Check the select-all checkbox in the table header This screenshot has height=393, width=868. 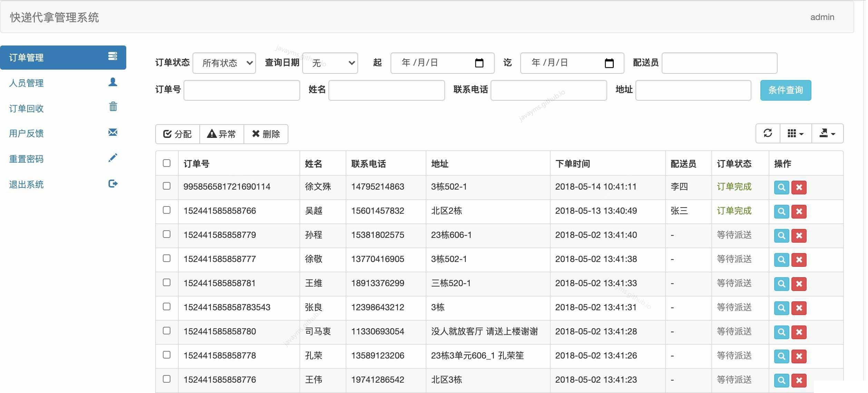coord(167,163)
